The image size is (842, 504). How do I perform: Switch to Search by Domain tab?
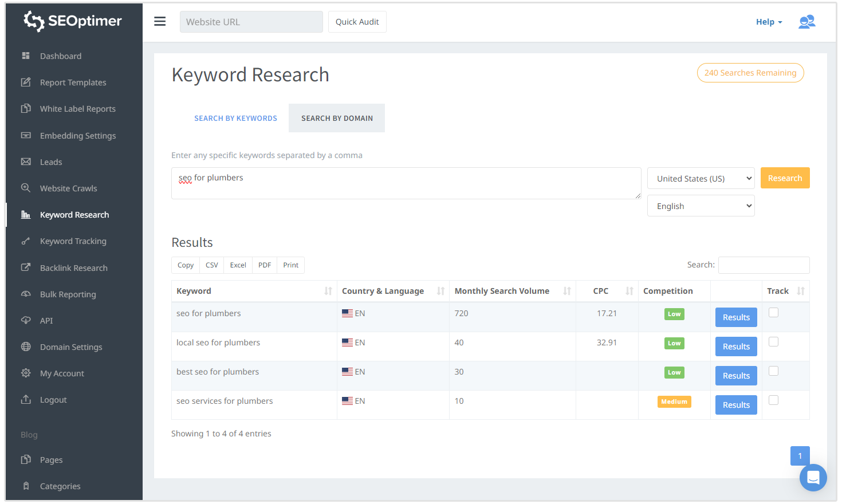337,118
